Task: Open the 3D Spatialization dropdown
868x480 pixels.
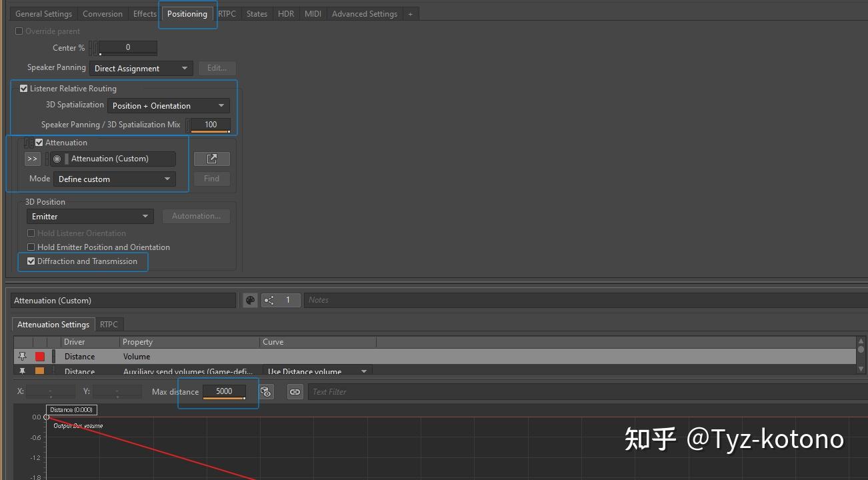Action: (x=168, y=105)
